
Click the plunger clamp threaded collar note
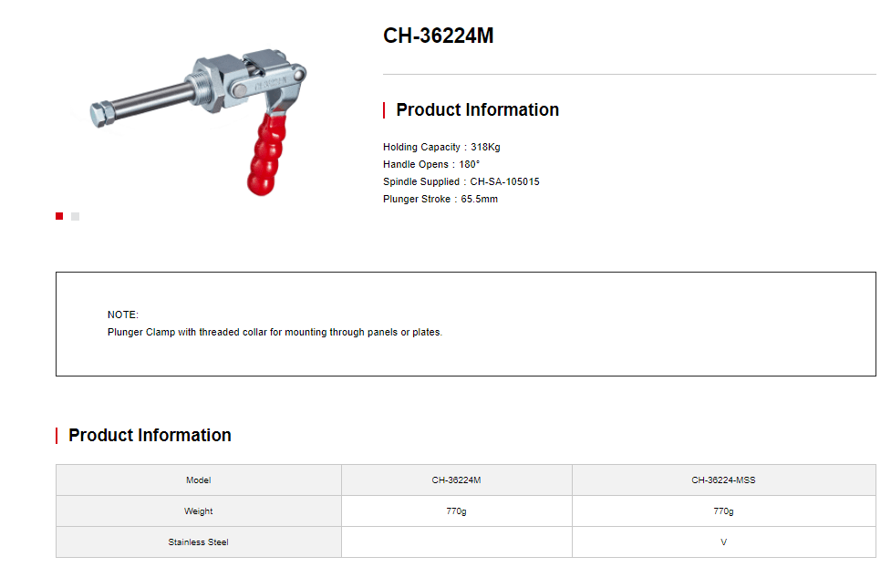[x=275, y=332]
